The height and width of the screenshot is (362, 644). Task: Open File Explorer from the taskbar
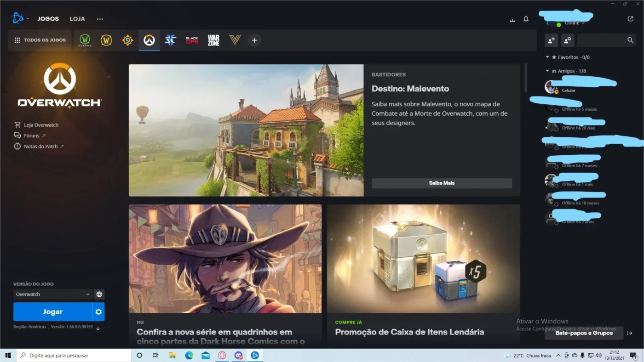(x=172, y=355)
